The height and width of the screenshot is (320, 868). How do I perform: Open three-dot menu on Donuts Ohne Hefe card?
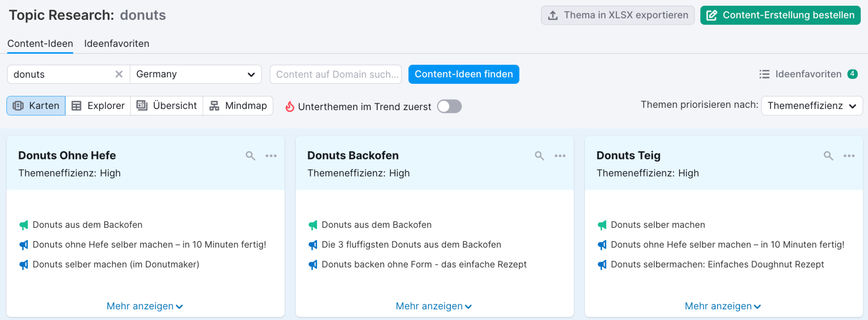[x=271, y=156]
